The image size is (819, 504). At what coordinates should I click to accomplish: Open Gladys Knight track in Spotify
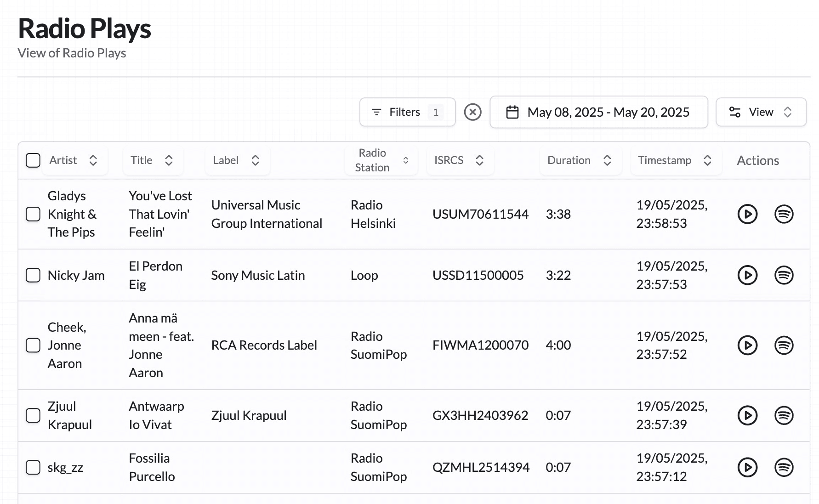tap(784, 214)
